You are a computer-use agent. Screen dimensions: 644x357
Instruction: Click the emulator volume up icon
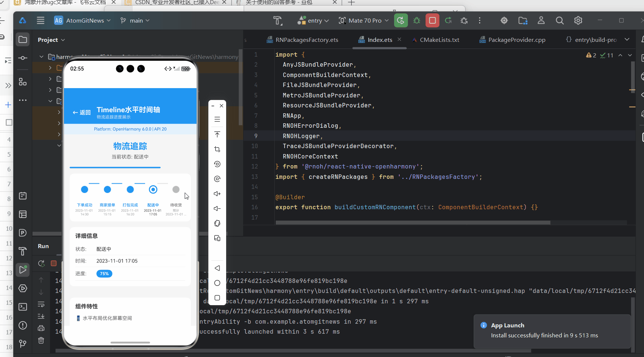point(217,194)
